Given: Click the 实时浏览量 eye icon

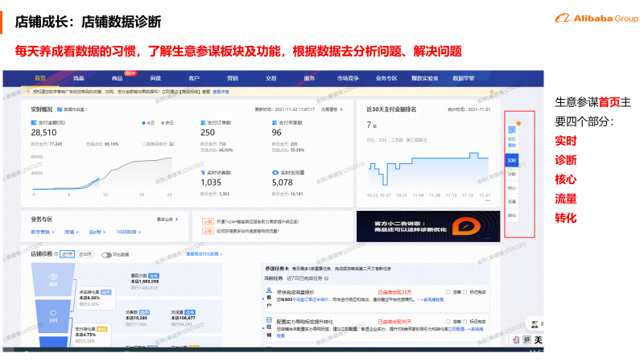Looking at the screenshot, I should click(275, 173).
